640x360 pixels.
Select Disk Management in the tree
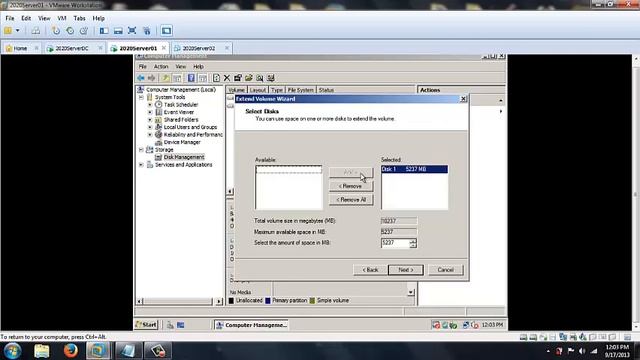[184, 157]
